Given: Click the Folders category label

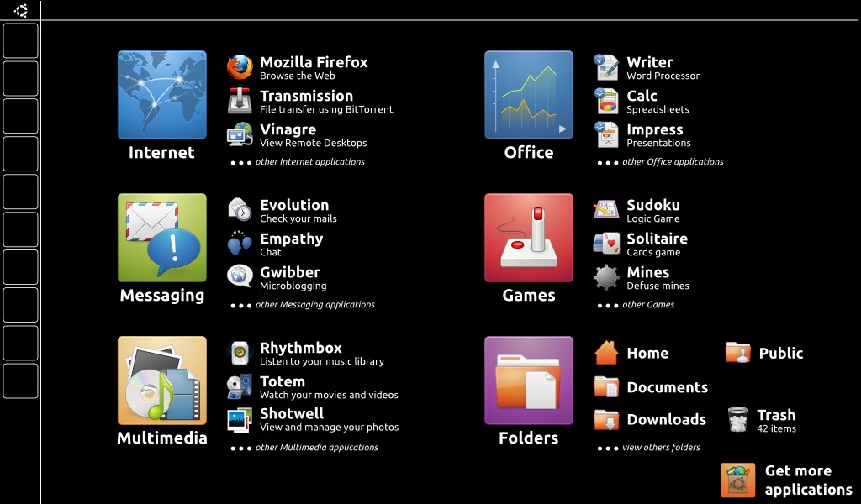Looking at the screenshot, I should (529, 438).
